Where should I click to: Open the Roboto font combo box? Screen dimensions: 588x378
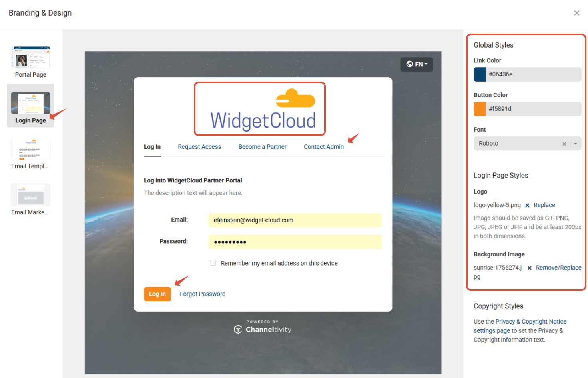point(528,144)
